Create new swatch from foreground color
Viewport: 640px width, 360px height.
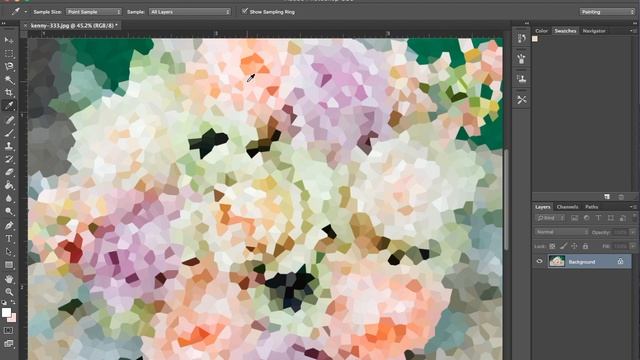607,197
